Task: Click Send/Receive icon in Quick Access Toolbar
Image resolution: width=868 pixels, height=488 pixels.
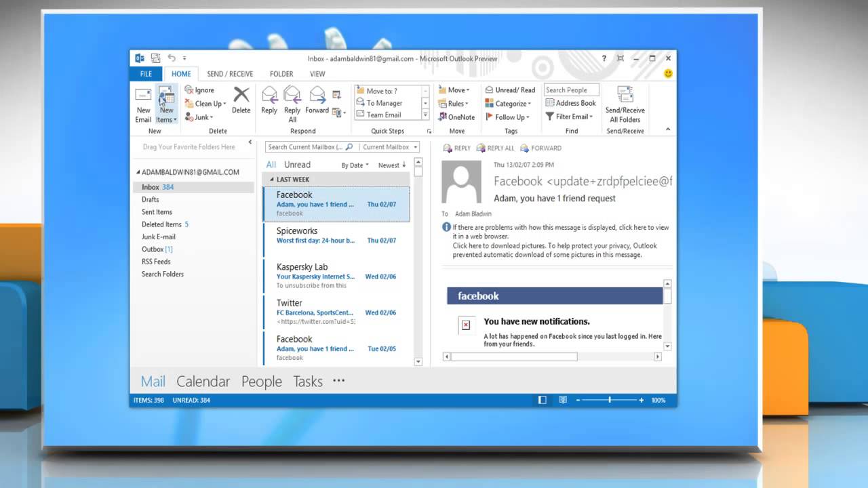Action: [156, 58]
